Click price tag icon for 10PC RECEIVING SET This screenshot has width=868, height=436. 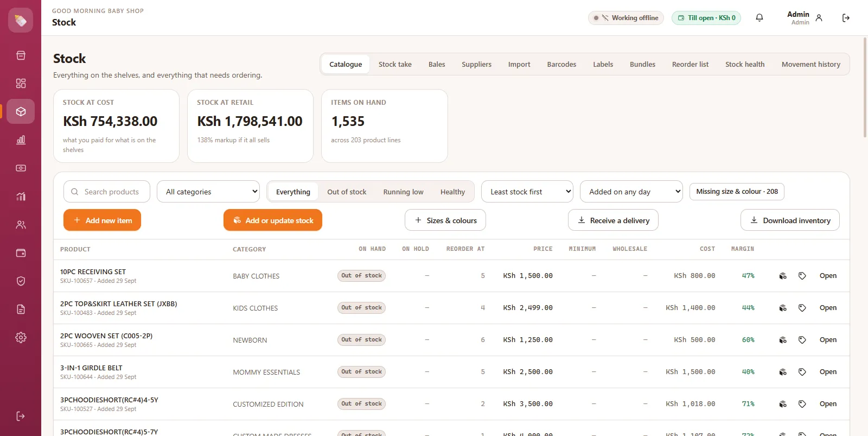pyautogui.click(x=802, y=276)
